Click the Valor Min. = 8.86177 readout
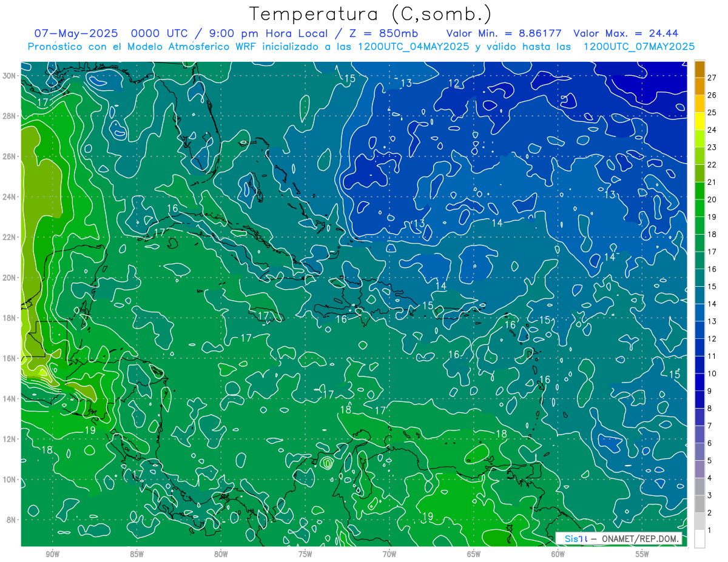 tap(504, 33)
